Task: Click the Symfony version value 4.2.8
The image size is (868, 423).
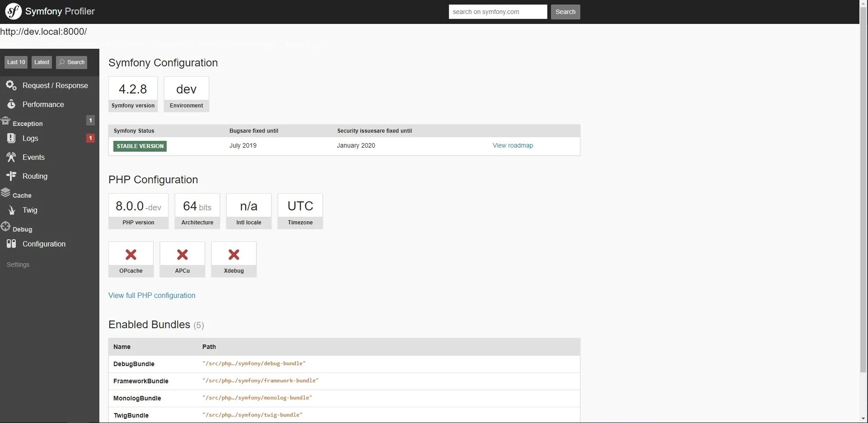Action: click(133, 89)
